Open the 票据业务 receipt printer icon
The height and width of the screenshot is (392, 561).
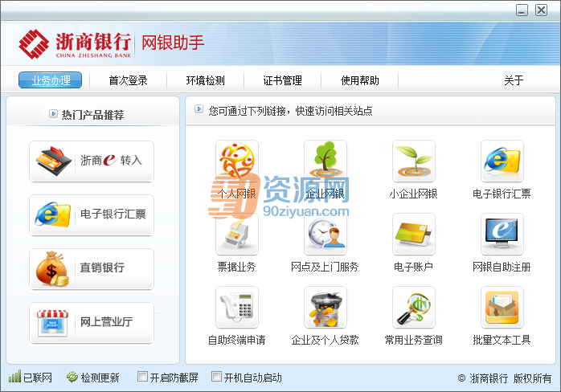tap(237, 234)
